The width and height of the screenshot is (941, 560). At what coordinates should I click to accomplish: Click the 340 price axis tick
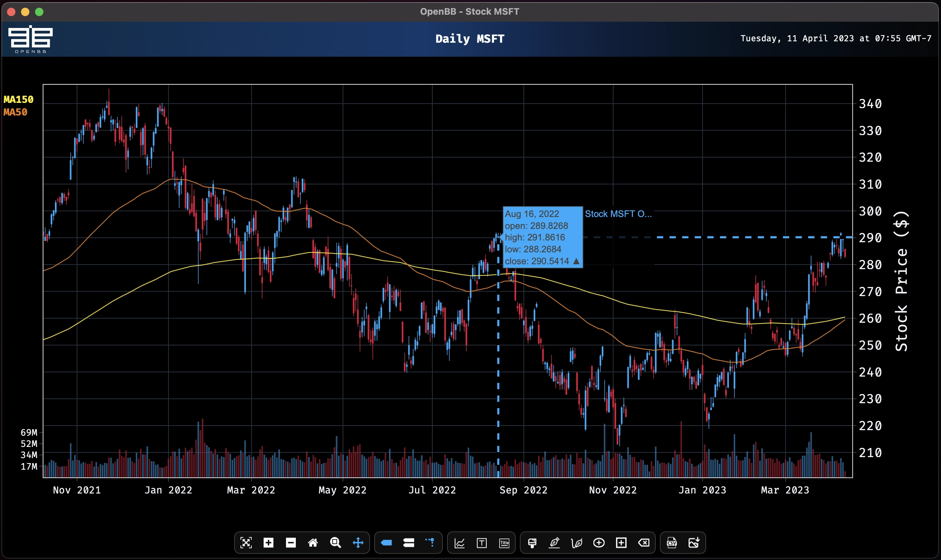coord(870,104)
